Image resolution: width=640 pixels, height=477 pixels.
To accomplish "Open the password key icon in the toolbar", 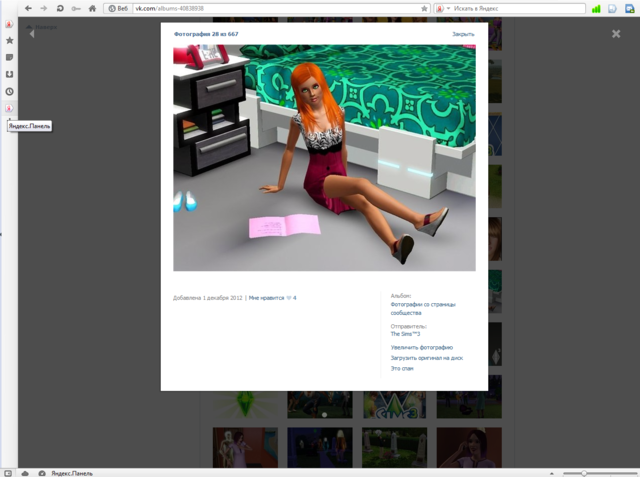I will coord(76,8).
